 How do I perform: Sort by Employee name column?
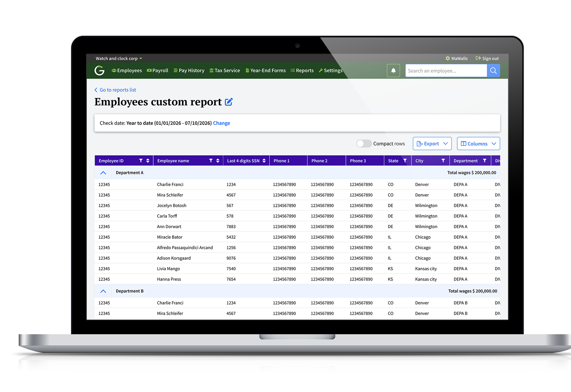point(218,161)
